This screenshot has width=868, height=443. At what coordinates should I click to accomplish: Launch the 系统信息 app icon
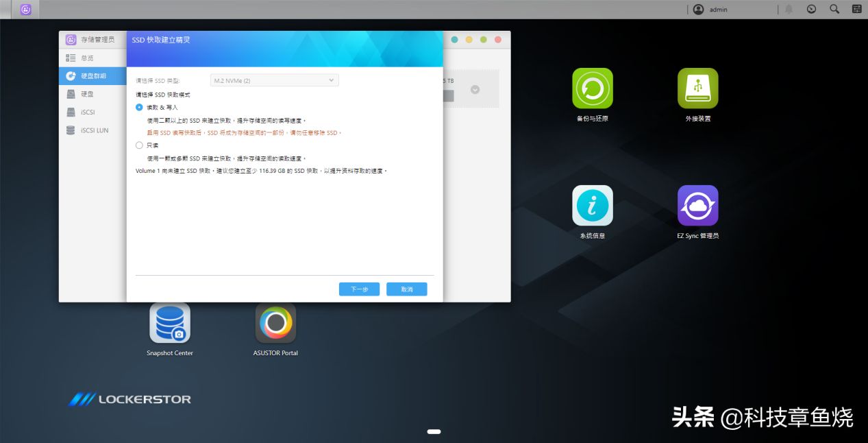tap(592, 206)
